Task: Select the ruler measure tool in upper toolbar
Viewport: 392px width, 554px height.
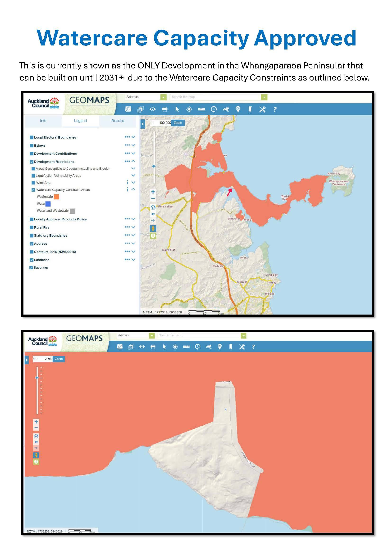Action: coord(201,109)
